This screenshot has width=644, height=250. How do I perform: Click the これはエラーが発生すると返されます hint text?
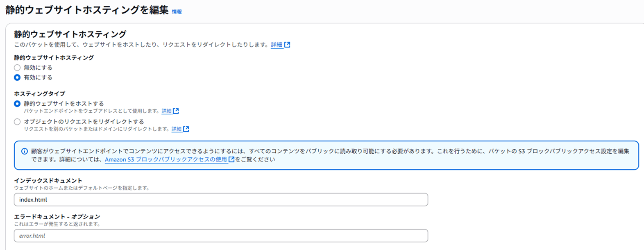click(57, 224)
